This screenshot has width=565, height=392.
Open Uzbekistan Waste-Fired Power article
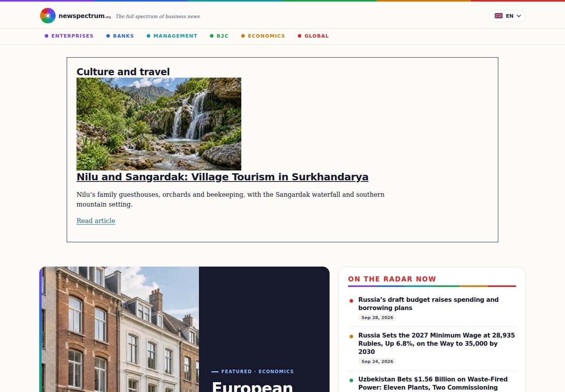pos(433,383)
